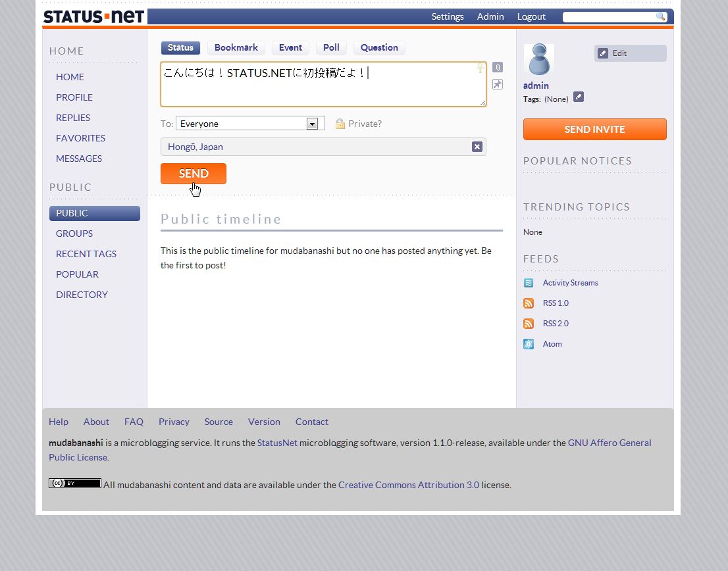
Task: Open REPLIES in the sidebar
Action: (73, 118)
